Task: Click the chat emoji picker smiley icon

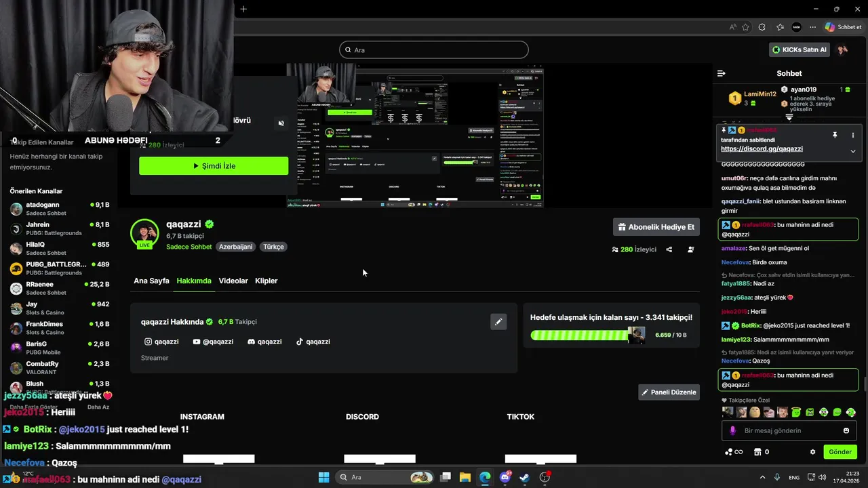Action: coord(846,430)
